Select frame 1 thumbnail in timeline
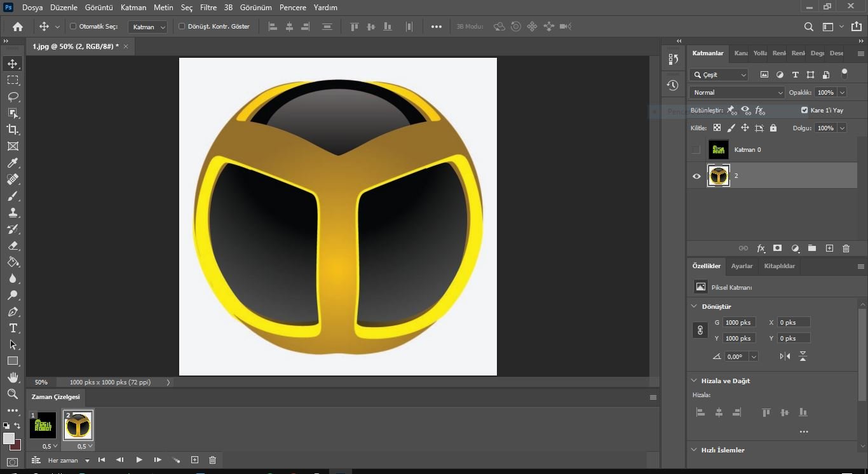868x474 pixels. [x=43, y=426]
